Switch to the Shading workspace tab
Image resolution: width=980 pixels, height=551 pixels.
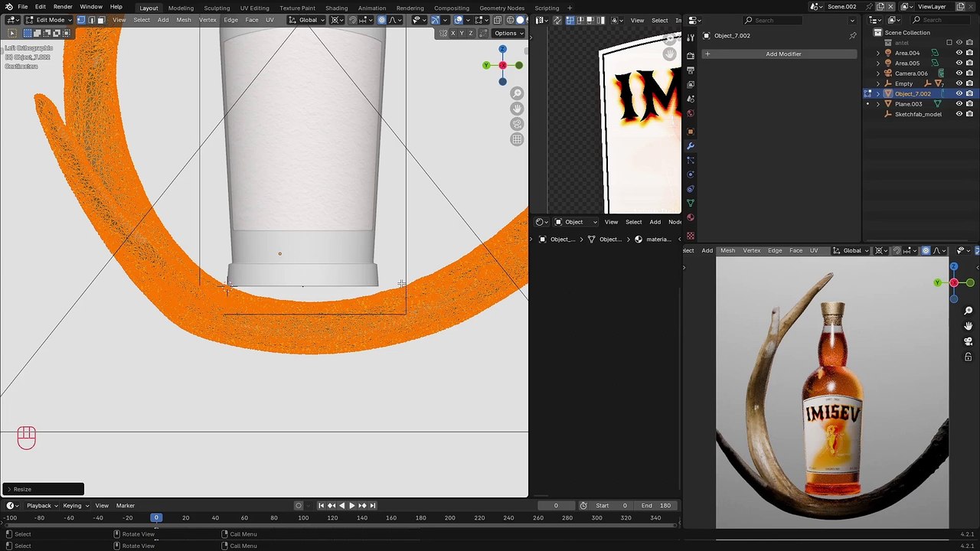point(336,8)
